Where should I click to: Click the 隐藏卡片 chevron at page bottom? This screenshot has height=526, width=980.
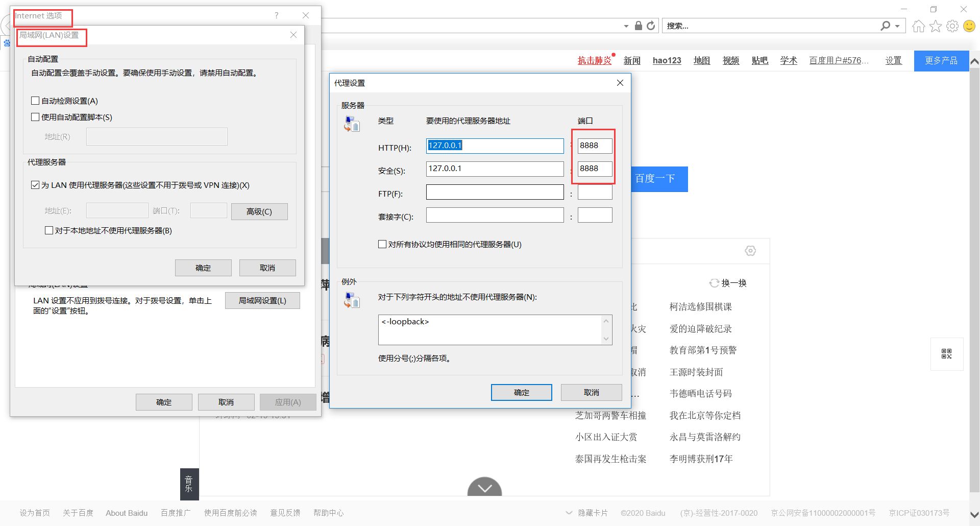[x=568, y=513]
